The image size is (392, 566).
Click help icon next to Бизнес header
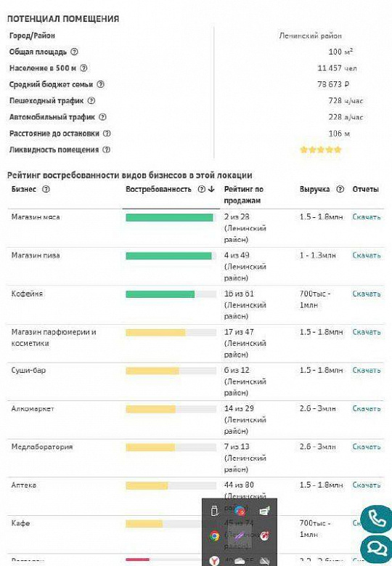46,189
